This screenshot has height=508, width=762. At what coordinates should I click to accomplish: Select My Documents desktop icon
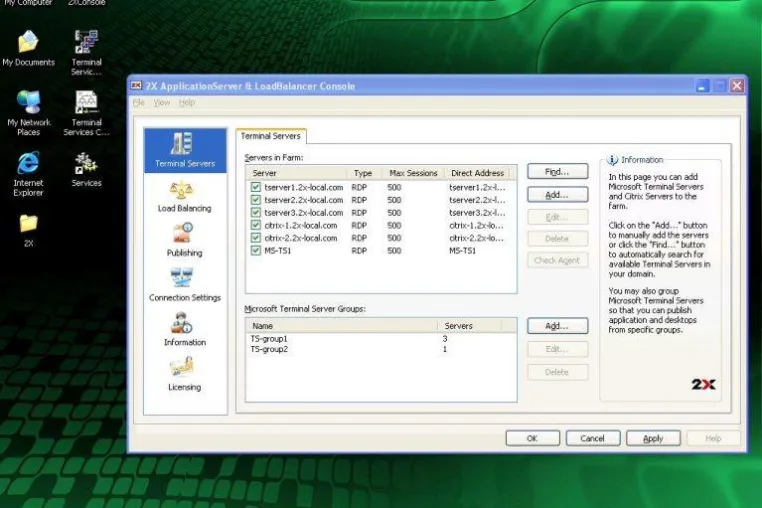[28, 48]
